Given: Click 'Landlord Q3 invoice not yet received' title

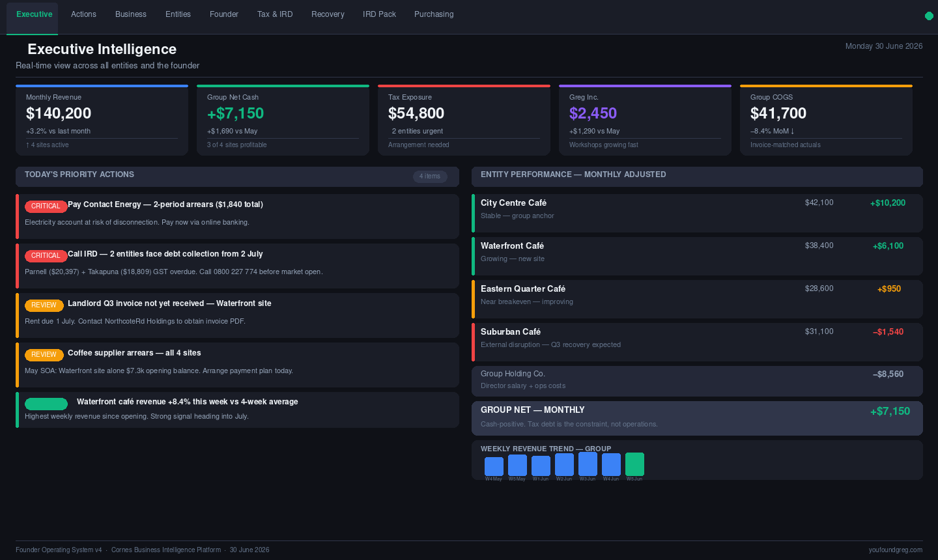Looking at the screenshot, I should pyautogui.click(x=169, y=303).
